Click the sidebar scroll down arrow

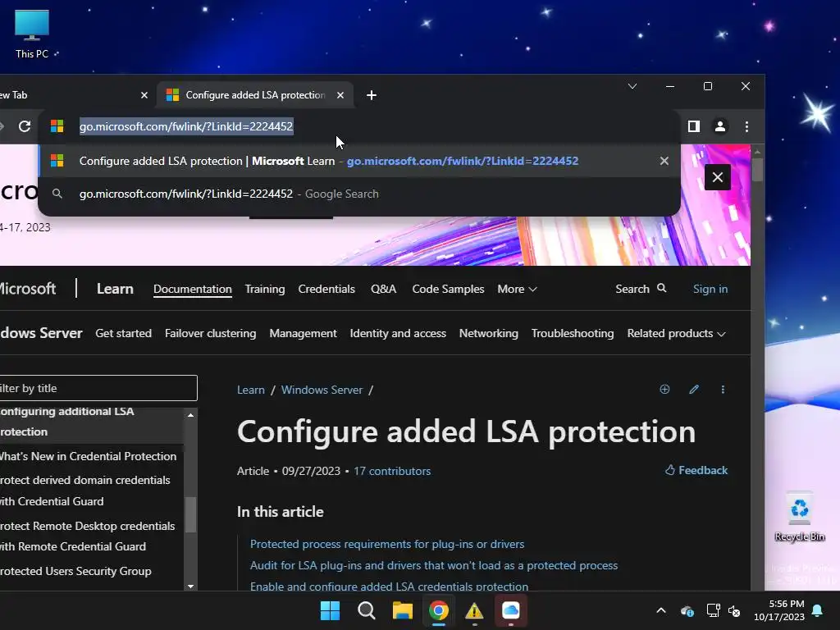(x=190, y=586)
